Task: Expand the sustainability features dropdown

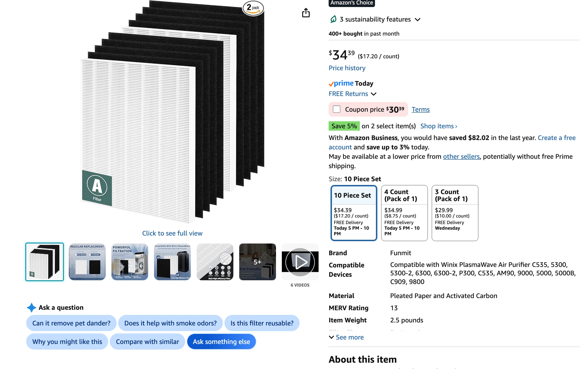Action: pyautogui.click(x=417, y=19)
